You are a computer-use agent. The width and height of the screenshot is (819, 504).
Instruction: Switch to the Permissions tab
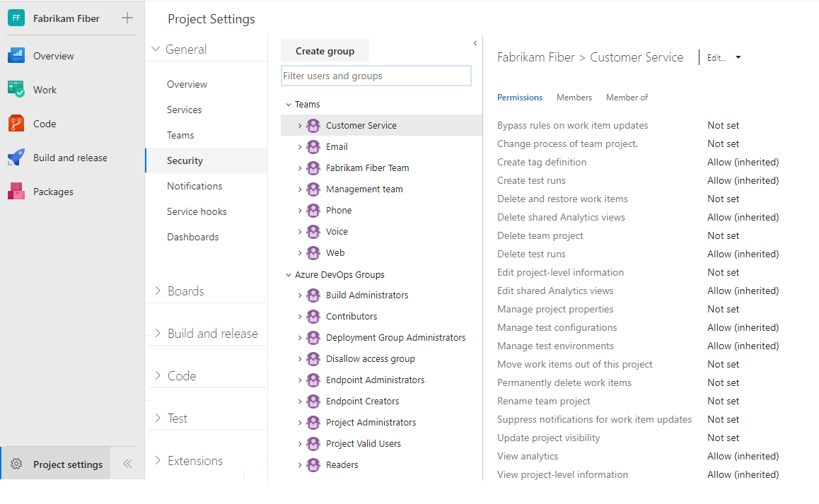tap(520, 97)
